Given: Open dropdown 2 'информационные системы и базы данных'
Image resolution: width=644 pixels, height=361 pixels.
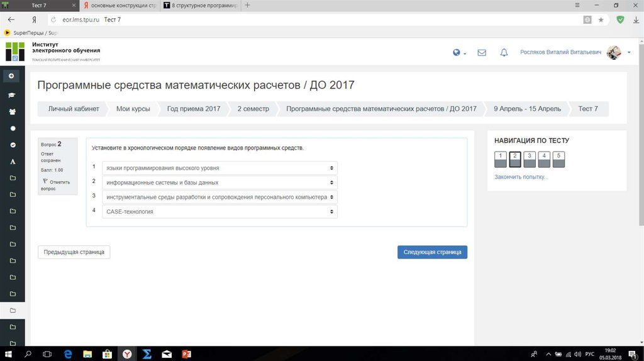Looking at the screenshot, I should 219,182.
